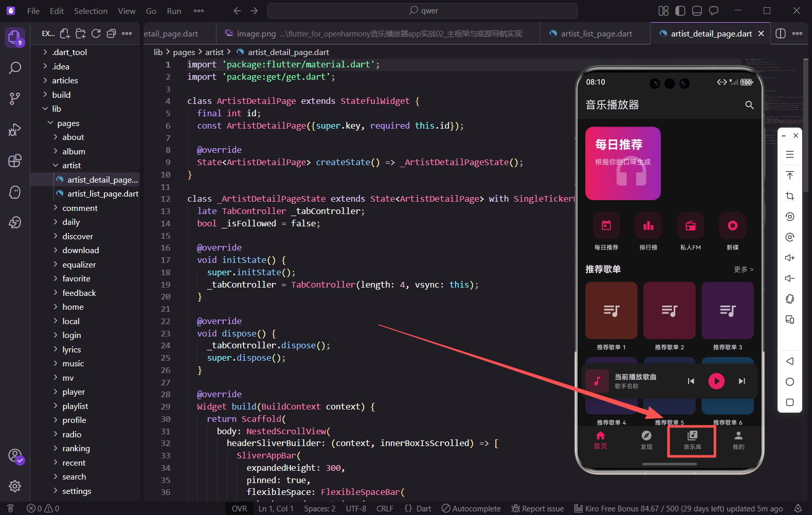812x515 pixels.
Task: Tap the 音乐库 tab in the app
Action: click(692, 440)
